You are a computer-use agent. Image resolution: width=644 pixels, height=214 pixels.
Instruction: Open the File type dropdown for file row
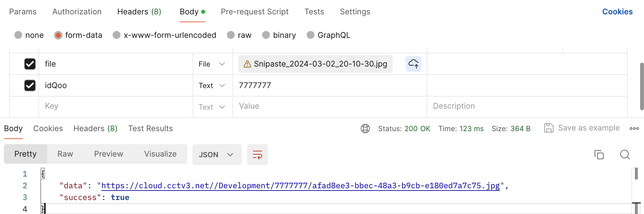[212, 64]
